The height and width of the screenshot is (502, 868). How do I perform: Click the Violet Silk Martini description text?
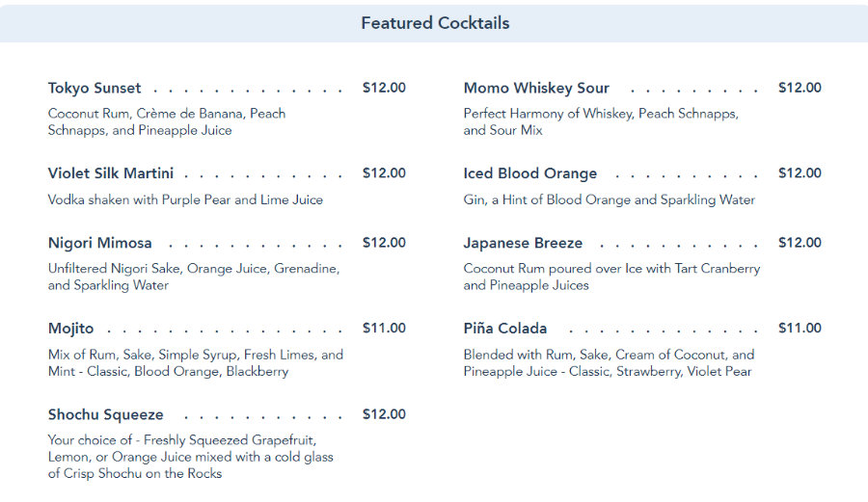(x=185, y=200)
